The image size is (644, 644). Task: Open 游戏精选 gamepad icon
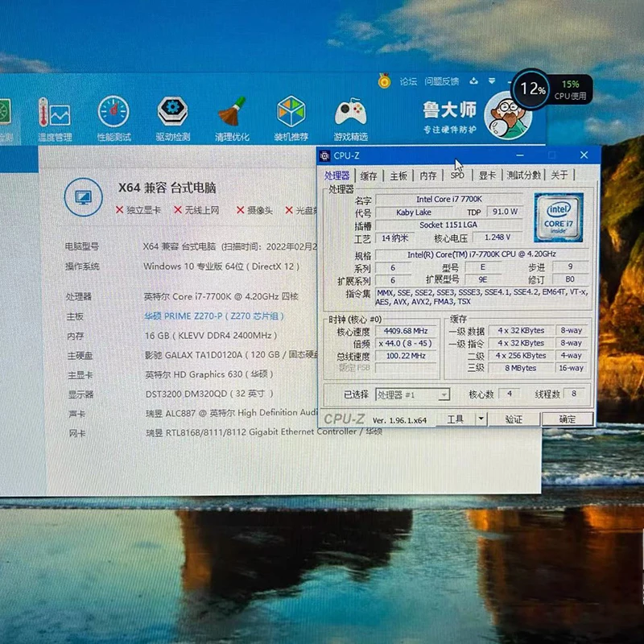(350, 118)
